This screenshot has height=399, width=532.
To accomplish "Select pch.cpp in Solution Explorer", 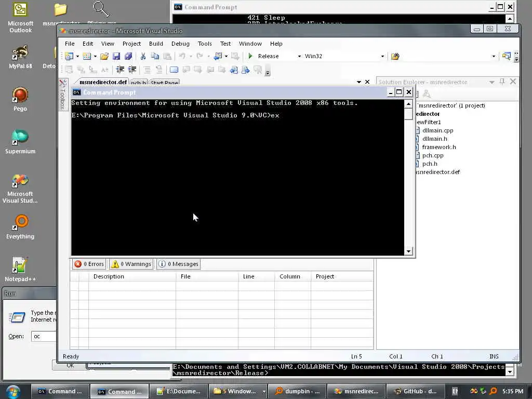I will 433,155.
